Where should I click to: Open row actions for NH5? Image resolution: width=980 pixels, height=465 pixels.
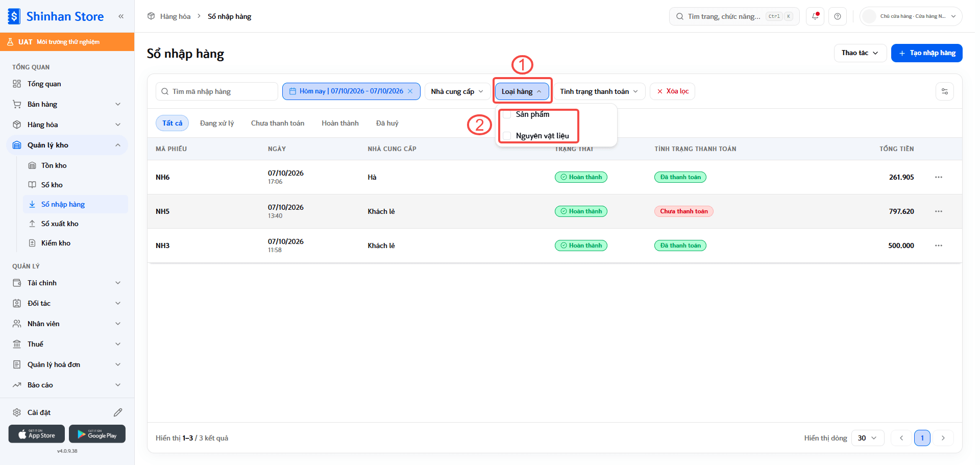[x=939, y=211]
